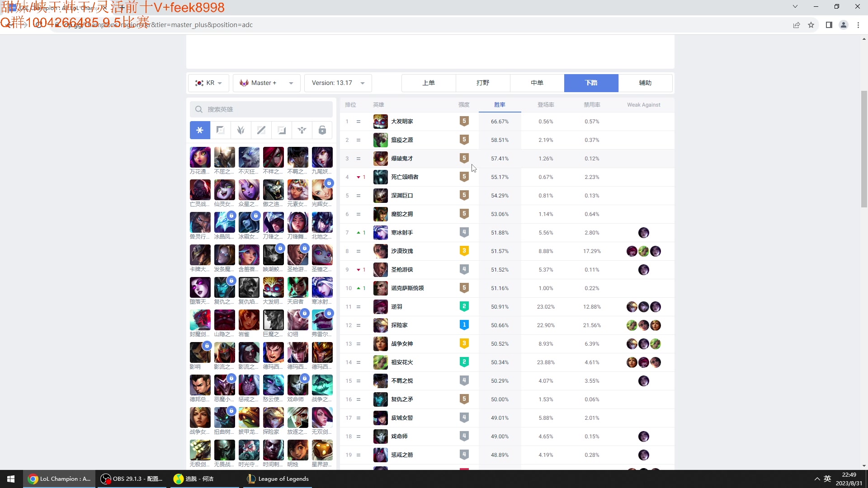Open the Chrome profile avatar

click(x=844, y=25)
